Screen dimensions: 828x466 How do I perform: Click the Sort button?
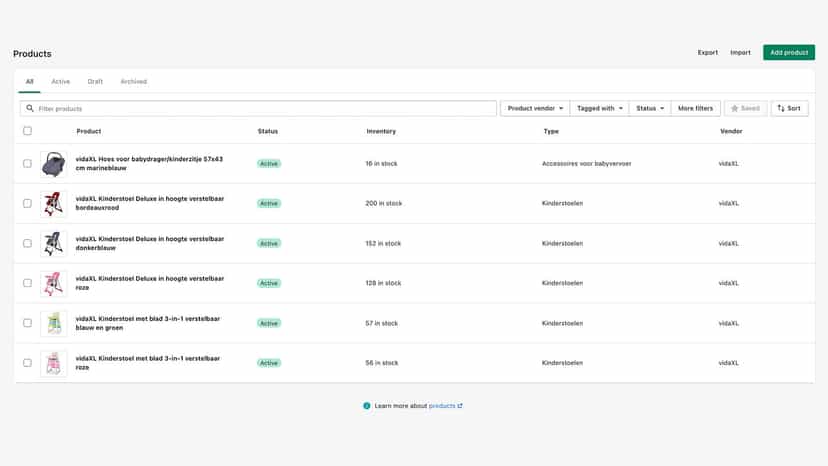point(789,108)
